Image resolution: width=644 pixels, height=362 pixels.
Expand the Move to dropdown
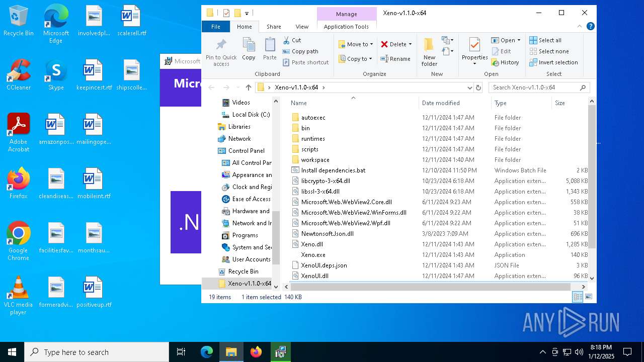coord(372,44)
